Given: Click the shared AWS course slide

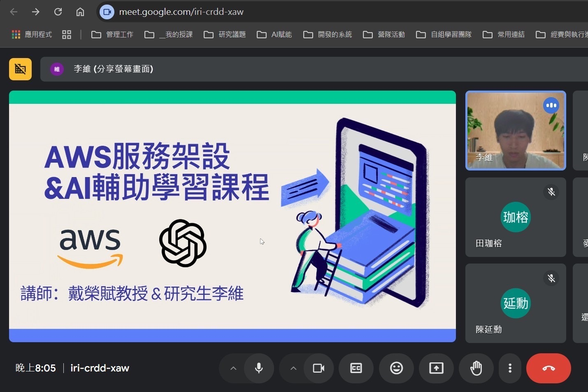Looking at the screenshot, I should (x=232, y=216).
